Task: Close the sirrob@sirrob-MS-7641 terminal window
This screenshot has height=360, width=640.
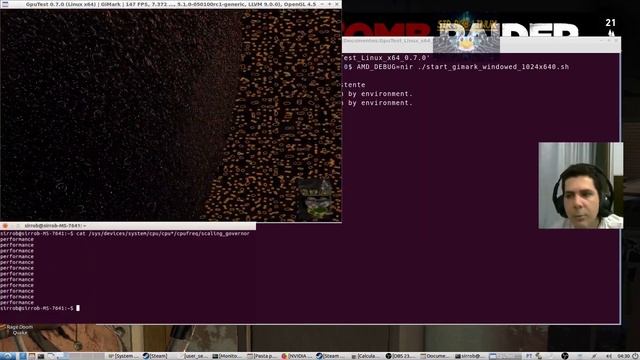Action: coord(5,226)
